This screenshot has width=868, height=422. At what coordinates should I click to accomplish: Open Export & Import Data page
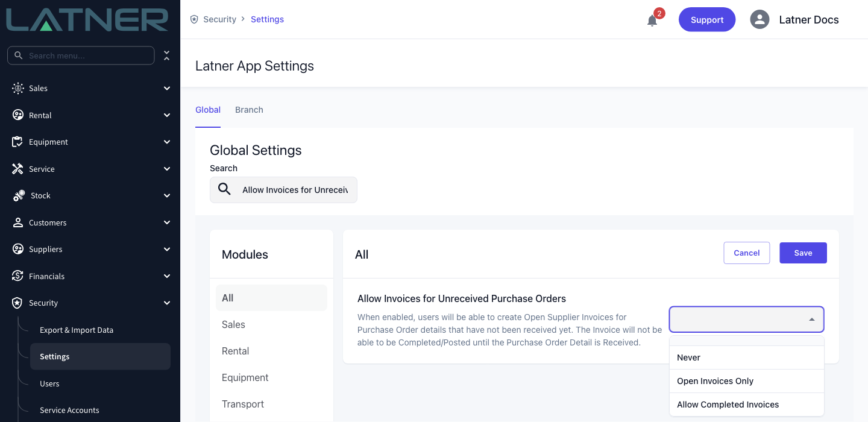click(x=77, y=330)
